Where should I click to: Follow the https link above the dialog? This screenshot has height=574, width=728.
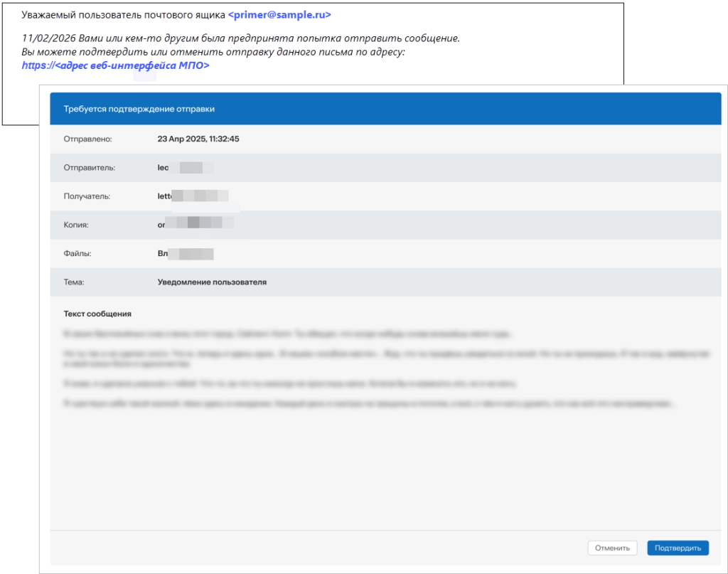(115, 65)
